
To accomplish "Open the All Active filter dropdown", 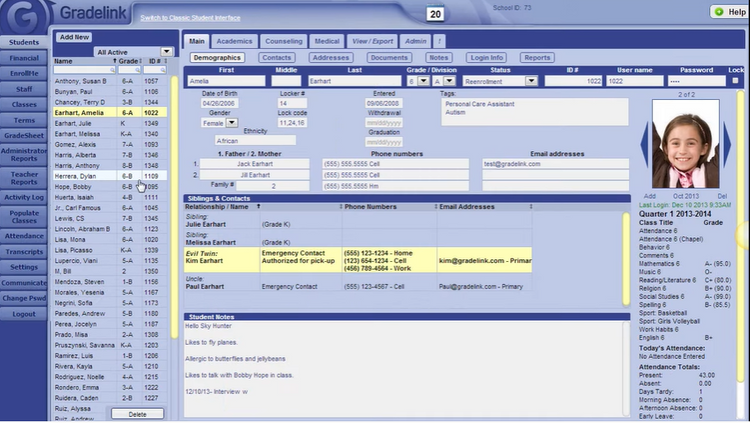I will click(x=166, y=51).
